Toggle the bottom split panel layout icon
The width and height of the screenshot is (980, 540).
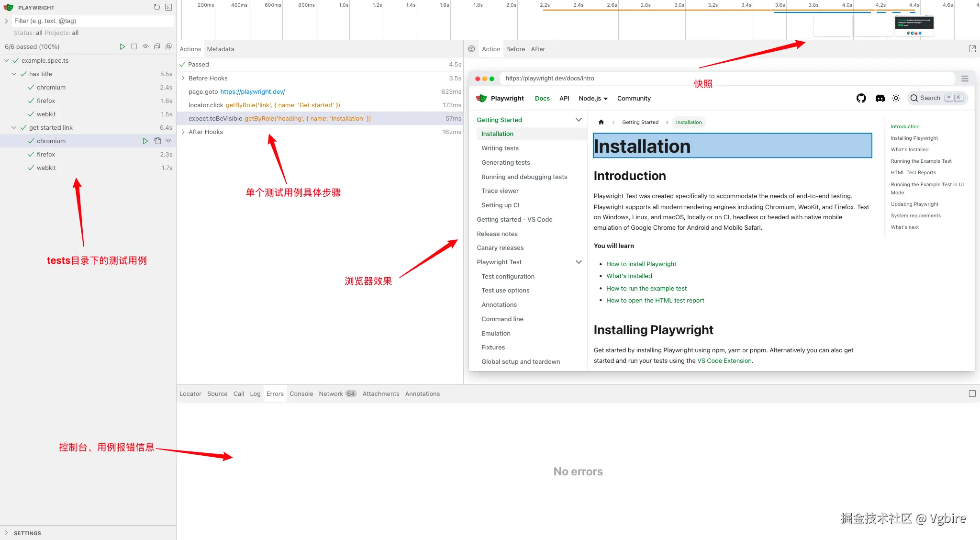click(972, 394)
